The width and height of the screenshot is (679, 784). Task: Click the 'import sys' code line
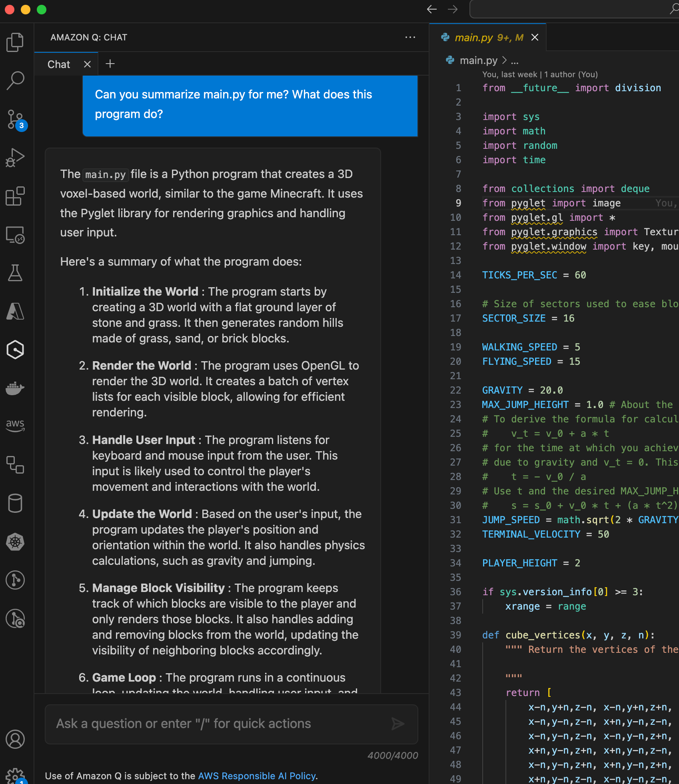[511, 117]
